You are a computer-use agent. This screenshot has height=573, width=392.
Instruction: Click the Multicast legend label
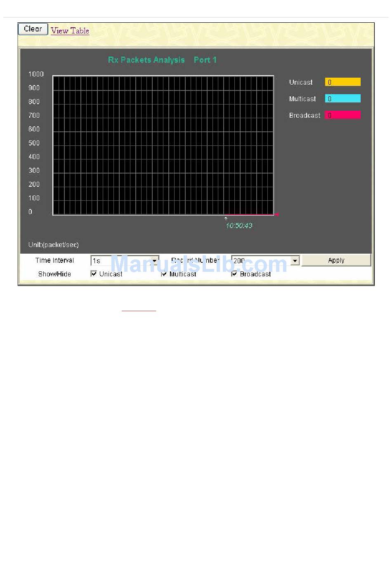pyautogui.click(x=302, y=99)
